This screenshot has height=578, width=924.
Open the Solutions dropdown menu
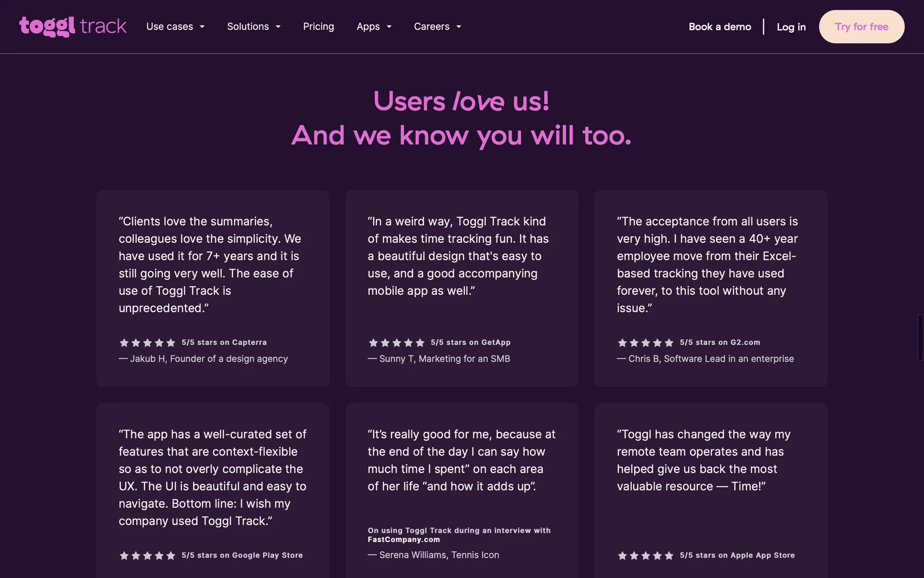point(254,26)
